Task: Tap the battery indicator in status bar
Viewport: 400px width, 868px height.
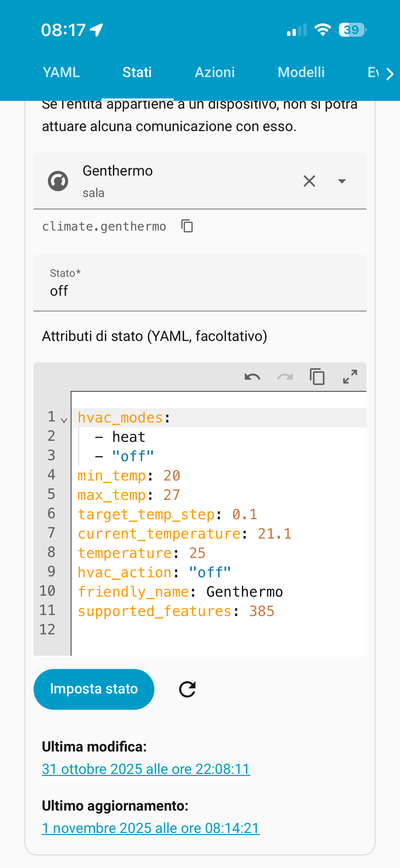Action: tap(352, 30)
